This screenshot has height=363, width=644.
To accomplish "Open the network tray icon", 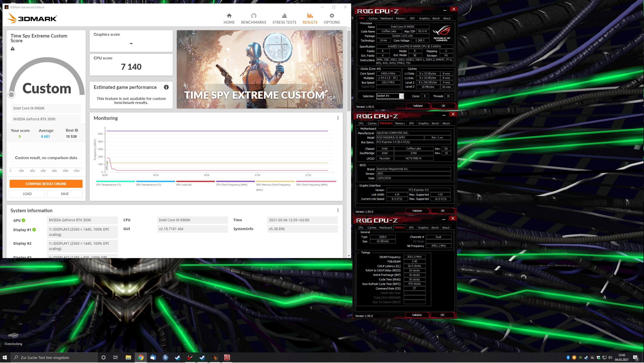I will tap(604, 357).
